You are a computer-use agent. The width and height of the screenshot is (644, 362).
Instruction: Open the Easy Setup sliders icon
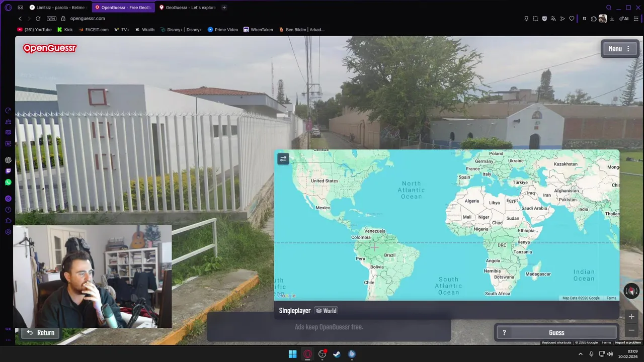click(636, 19)
